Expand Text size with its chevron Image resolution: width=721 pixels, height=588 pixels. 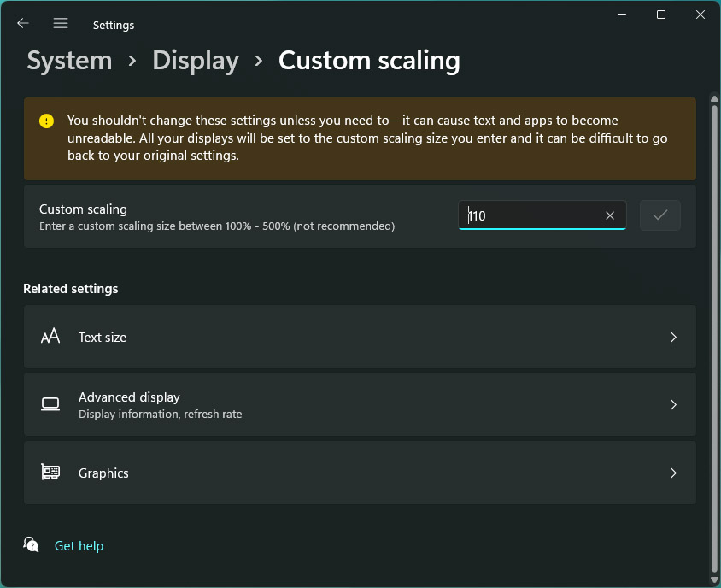tap(673, 338)
